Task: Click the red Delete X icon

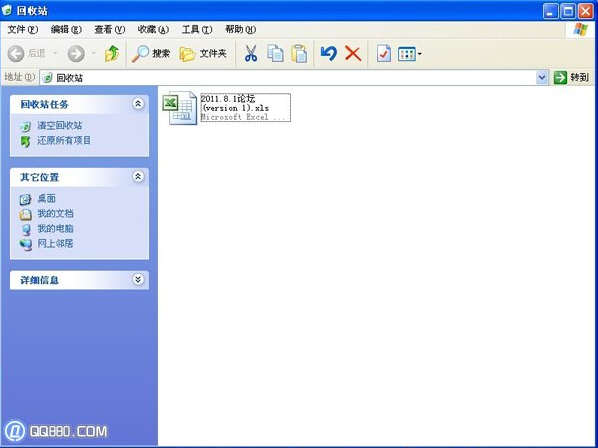Action: click(x=353, y=53)
